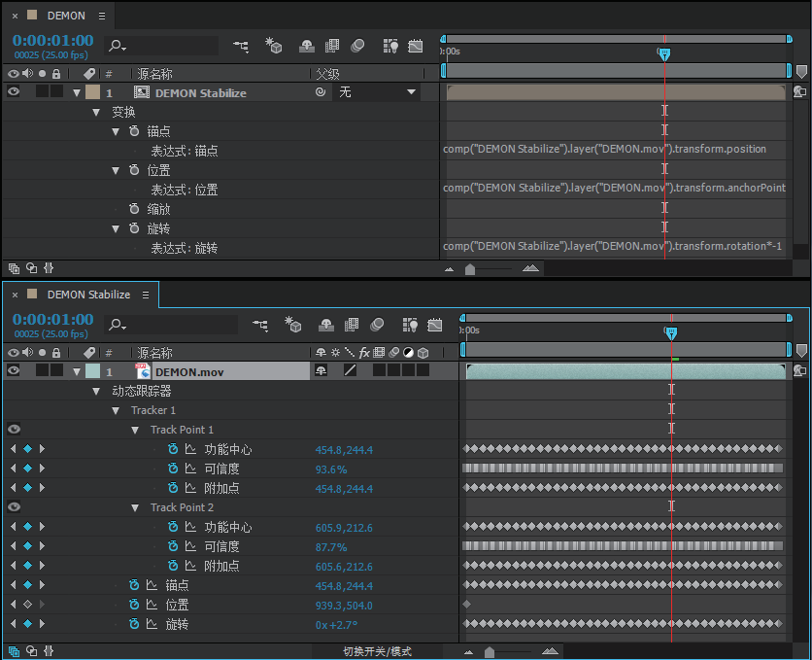Click scale stopwatch in DEMON timeline
Image resolution: width=812 pixels, height=660 pixels.
click(134, 209)
